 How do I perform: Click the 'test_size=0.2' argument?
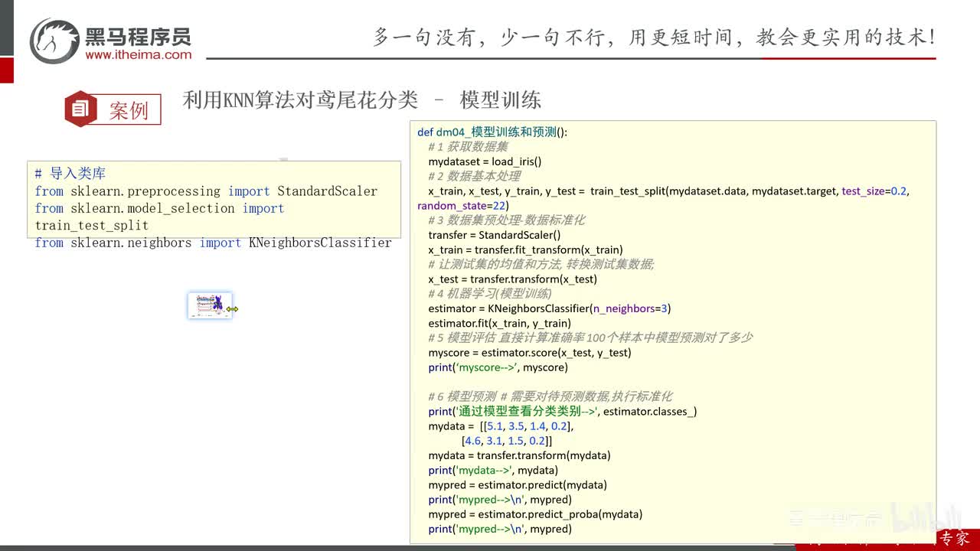click(x=874, y=191)
